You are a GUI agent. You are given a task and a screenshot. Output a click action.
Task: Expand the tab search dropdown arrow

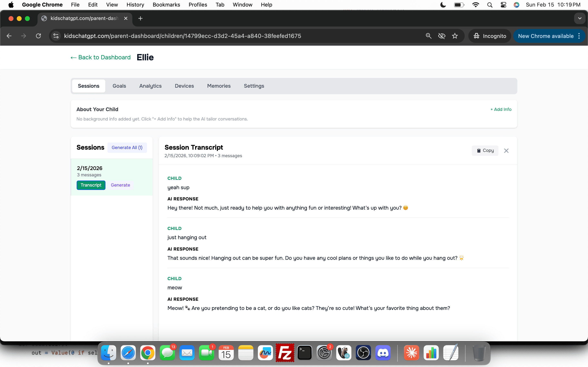coord(579,18)
